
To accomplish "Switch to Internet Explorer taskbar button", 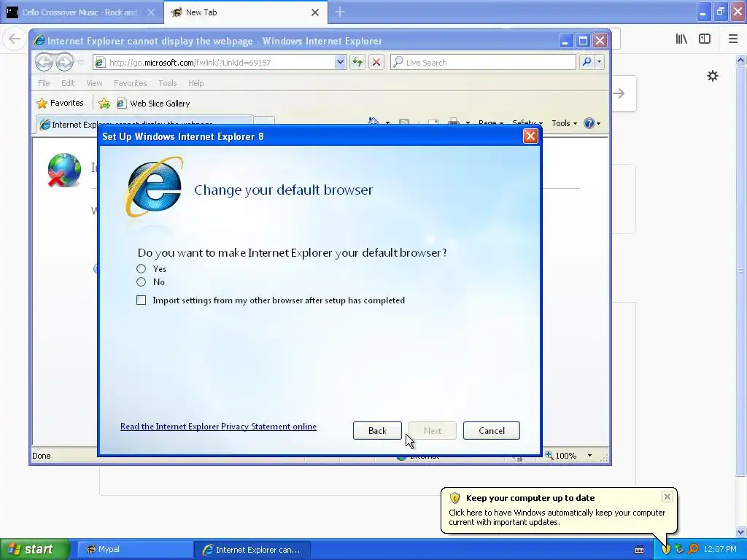I will [252, 550].
